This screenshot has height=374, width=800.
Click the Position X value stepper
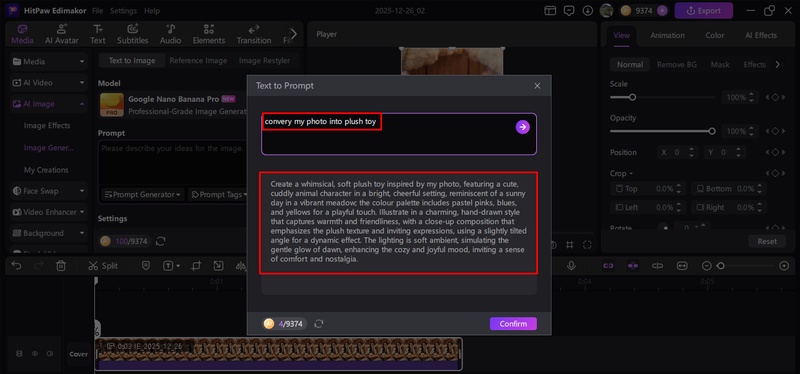click(691, 152)
